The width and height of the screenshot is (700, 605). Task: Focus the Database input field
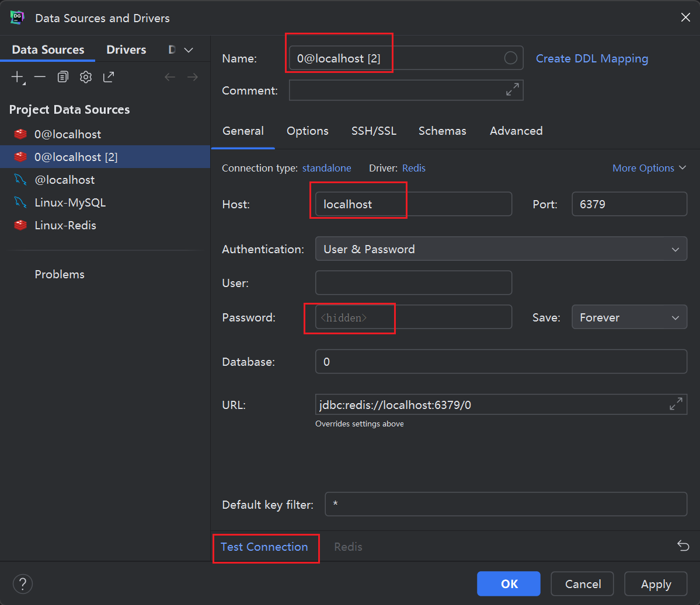pyautogui.click(x=501, y=361)
